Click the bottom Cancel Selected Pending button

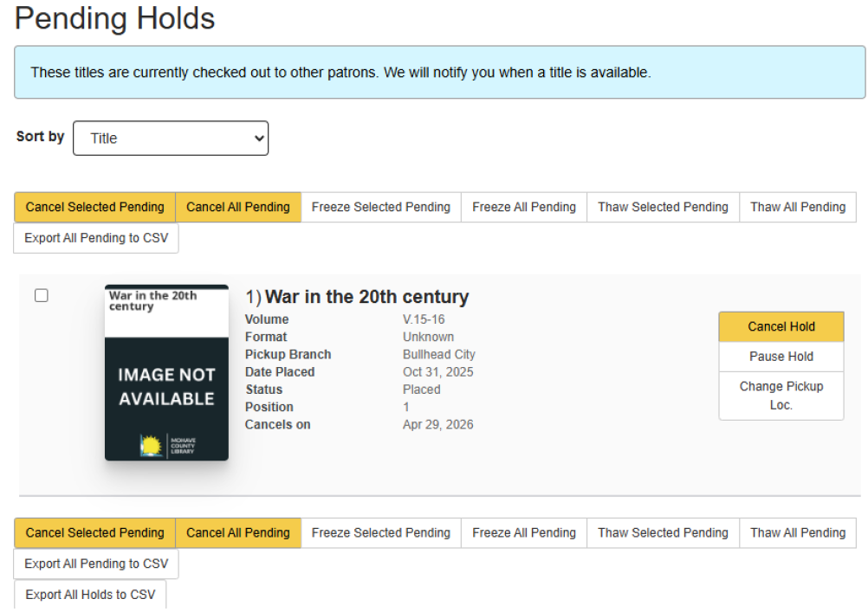[x=95, y=533]
